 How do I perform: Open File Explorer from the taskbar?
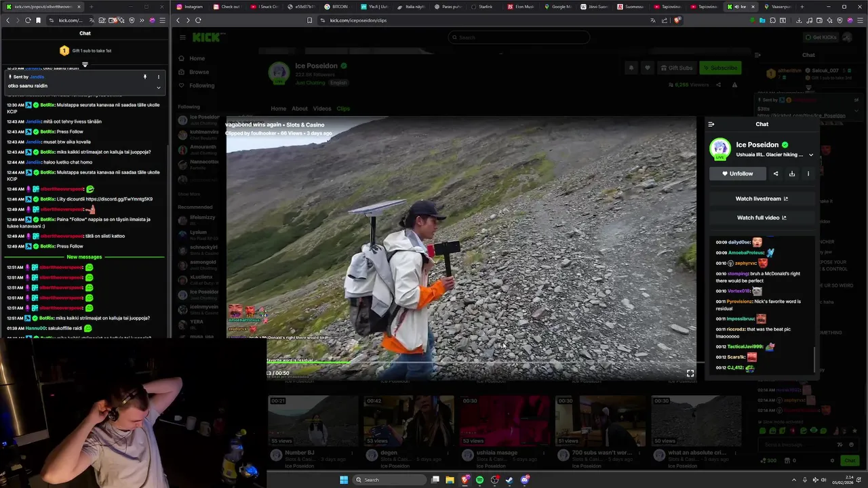pyautogui.click(x=450, y=480)
